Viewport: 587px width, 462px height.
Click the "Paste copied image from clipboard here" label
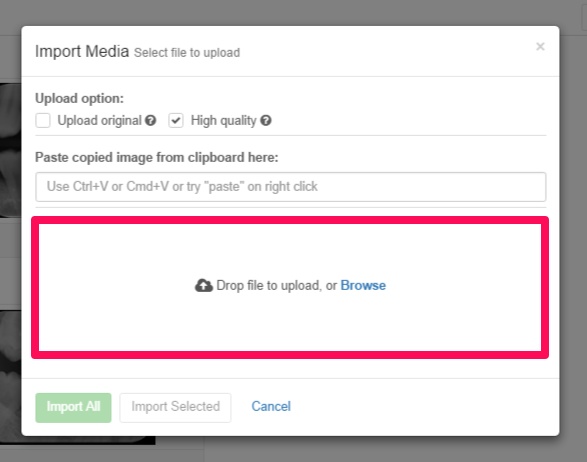click(156, 158)
